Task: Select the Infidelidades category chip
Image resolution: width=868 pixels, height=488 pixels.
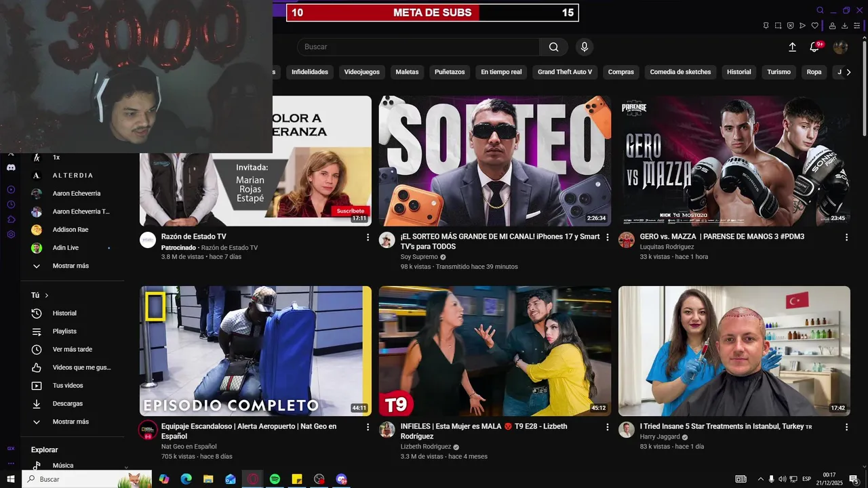Action: tap(310, 72)
